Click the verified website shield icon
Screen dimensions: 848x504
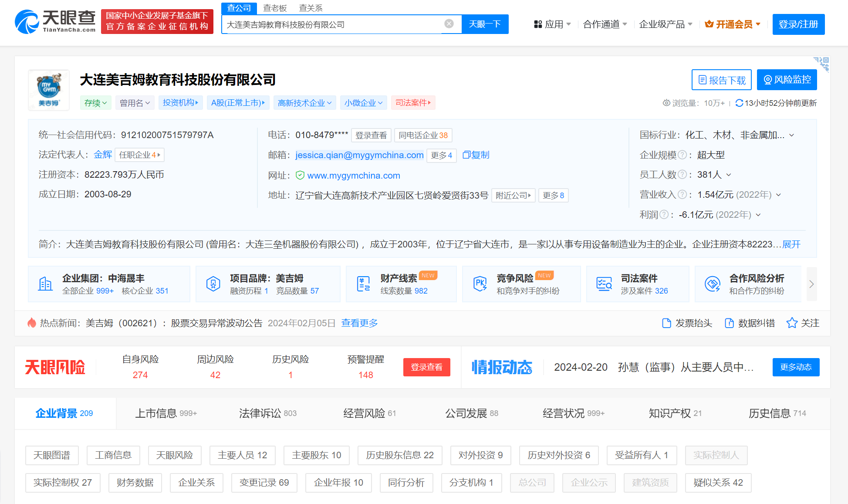click(300, 175)
